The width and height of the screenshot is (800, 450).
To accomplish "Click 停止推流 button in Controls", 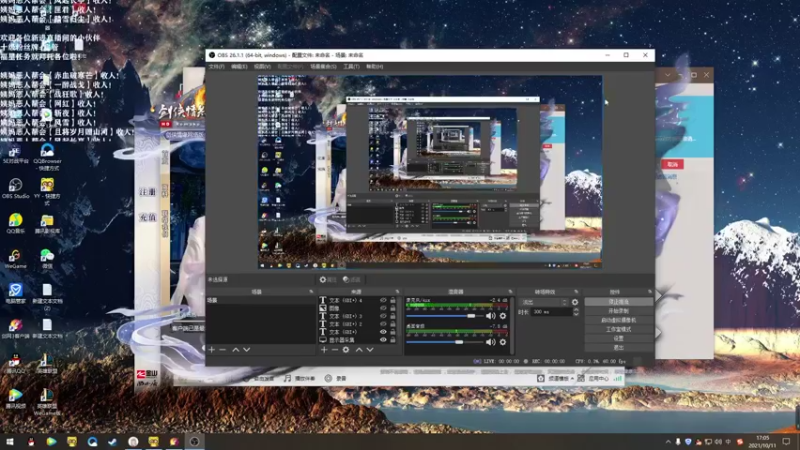I will tap(618, 302).
